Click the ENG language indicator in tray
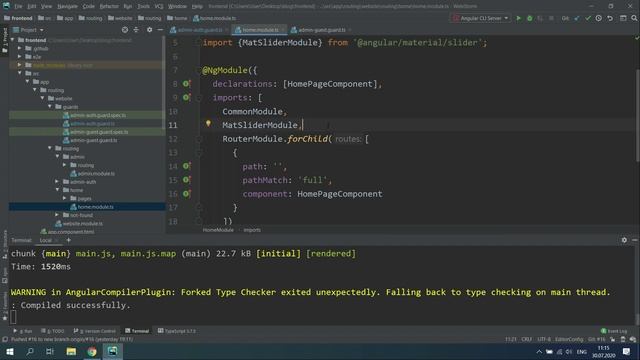The image size is (640, 360). (582, 351)
